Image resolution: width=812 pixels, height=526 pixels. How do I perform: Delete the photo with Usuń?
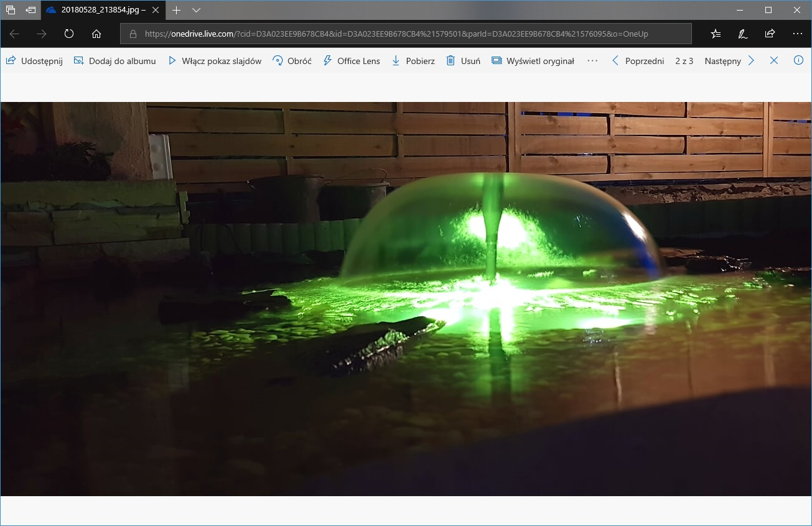tap(463, 61)
